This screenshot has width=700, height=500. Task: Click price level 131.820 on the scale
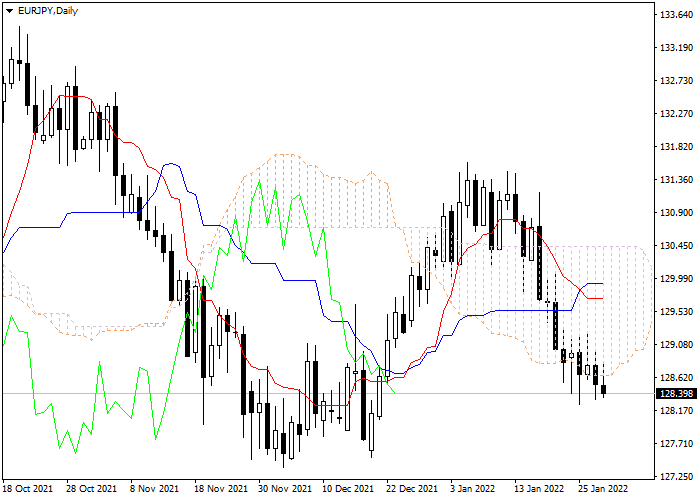pyautogui.click(x=677, y=147)
